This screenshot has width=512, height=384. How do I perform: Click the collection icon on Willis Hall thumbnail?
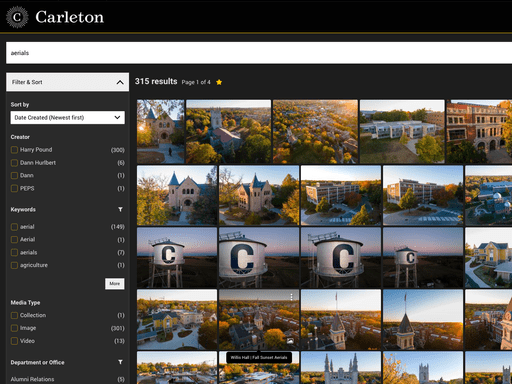(290, 341)
